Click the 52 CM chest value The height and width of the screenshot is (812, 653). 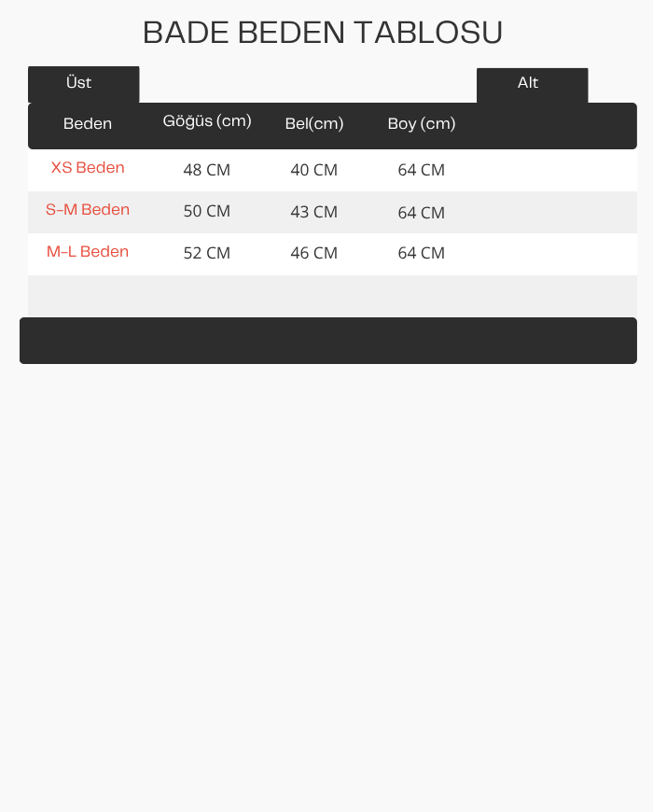pos(207,253)
